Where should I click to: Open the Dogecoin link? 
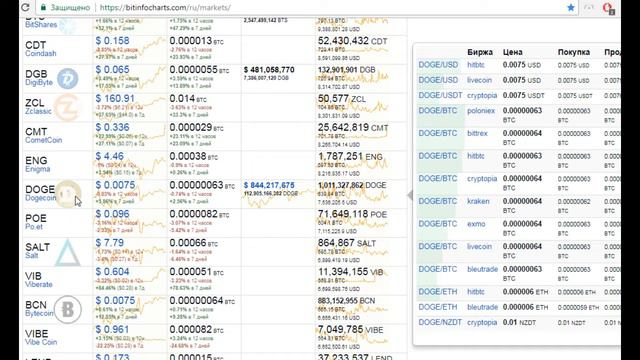(x=40, y=198)
